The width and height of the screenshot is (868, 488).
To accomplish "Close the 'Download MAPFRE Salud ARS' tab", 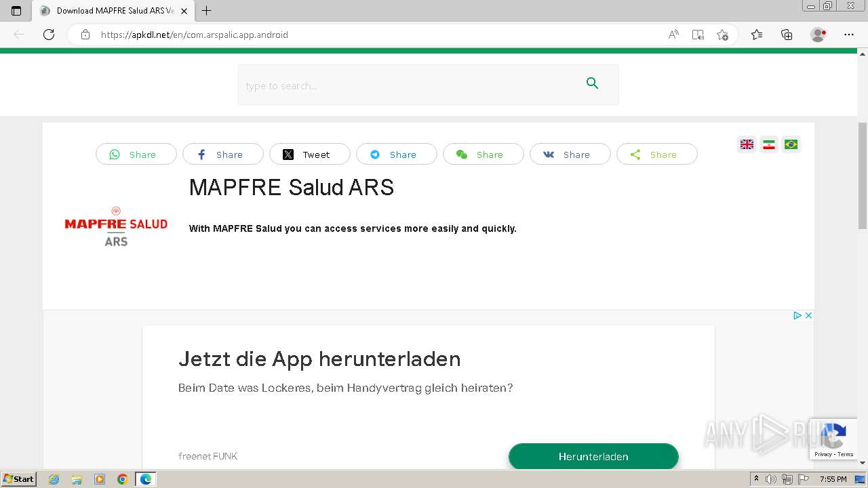I will [184, 11].
